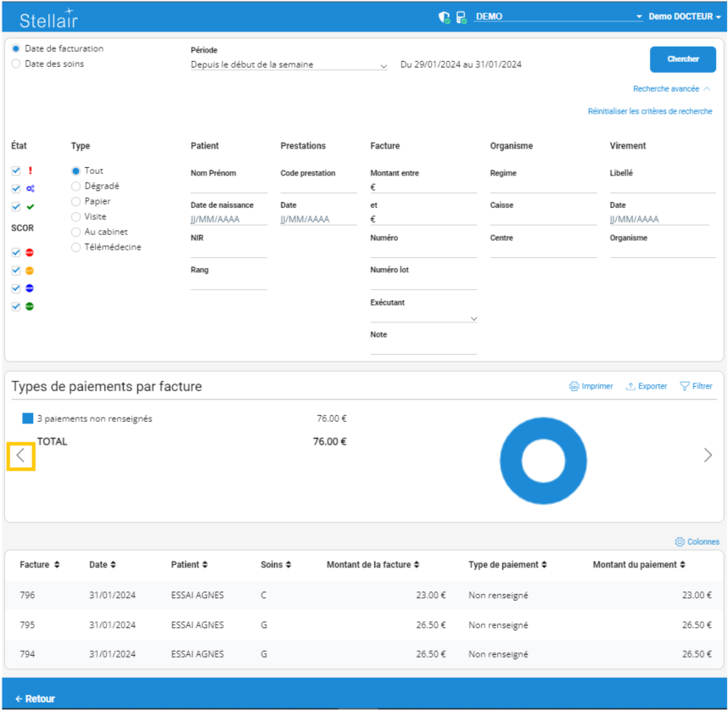
Task: Click the Chercher button
Action: [x=682, y=59]
